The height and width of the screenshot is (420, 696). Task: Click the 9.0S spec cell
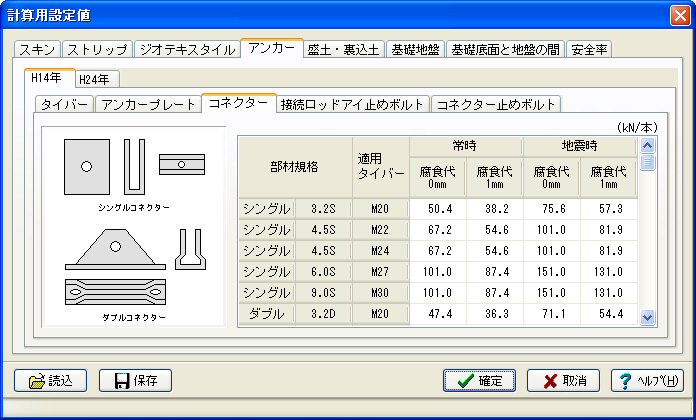click(324, 293)
